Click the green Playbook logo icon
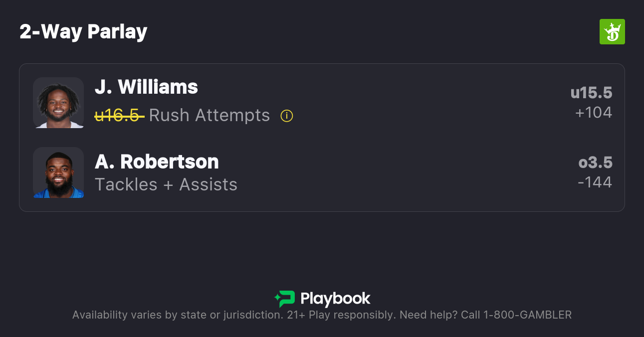The image size is (644, 337). (x=285, y=299)
